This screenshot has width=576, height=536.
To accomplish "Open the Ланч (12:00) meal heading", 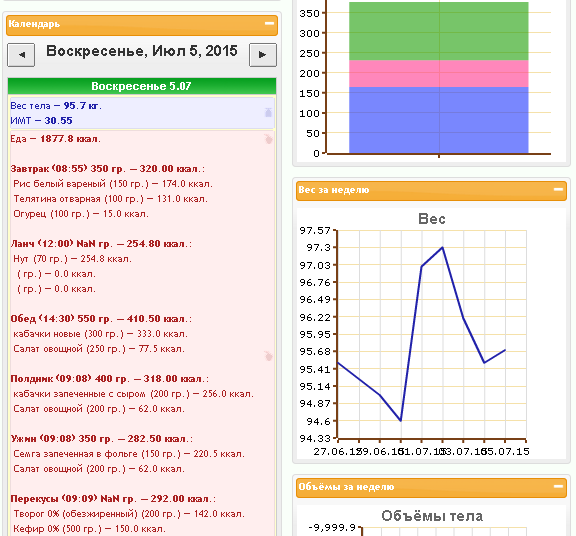I will pyautogui.click(x=101, y=244).
